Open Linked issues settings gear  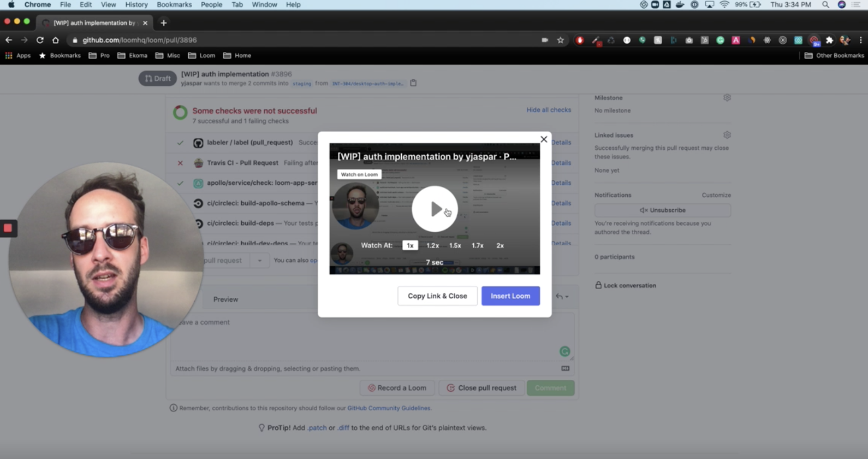[727, 134]
